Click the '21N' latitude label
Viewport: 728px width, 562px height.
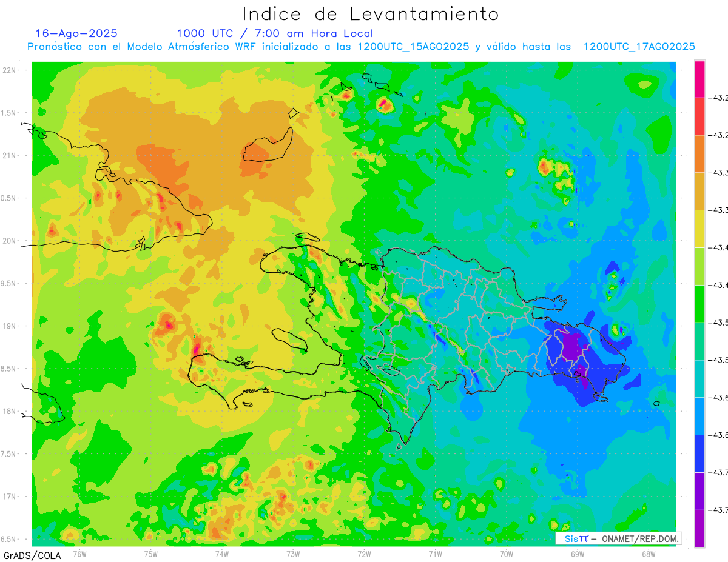10,155
